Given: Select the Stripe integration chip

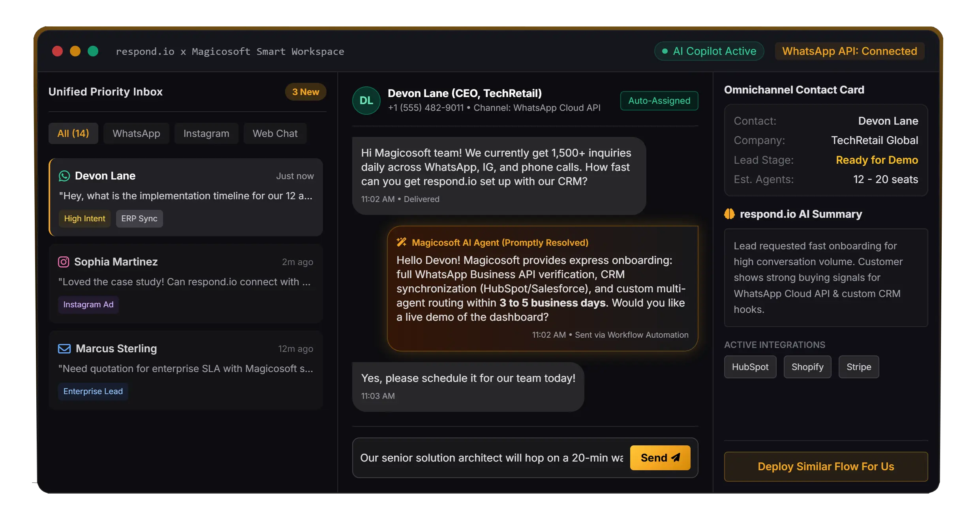Looking at the screenshot, I should click(x=858, y=367).
